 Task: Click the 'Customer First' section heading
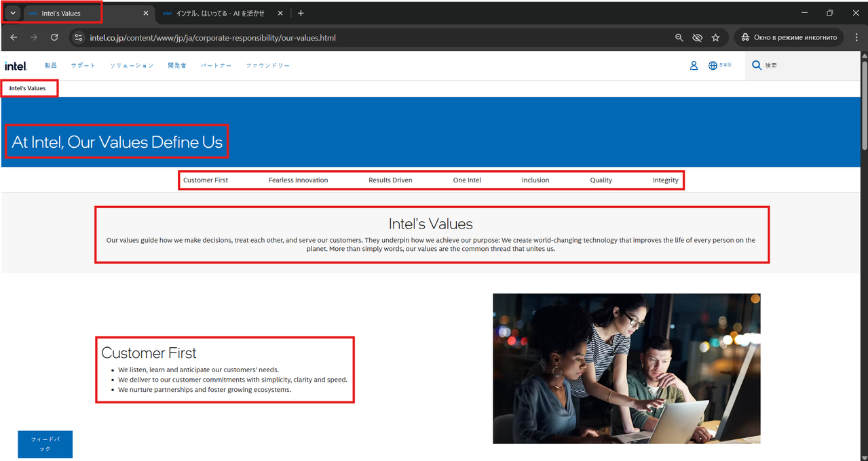click(149, 353)
